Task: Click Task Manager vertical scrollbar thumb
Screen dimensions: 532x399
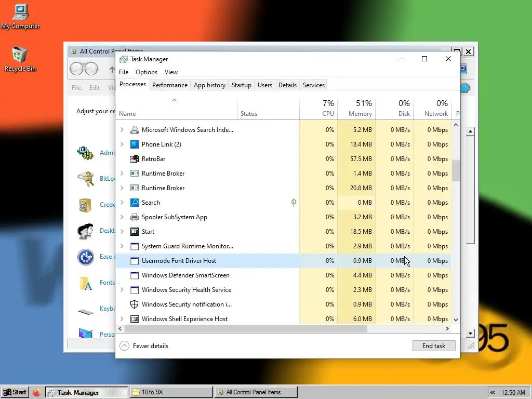Action: (x=456, y=170)
